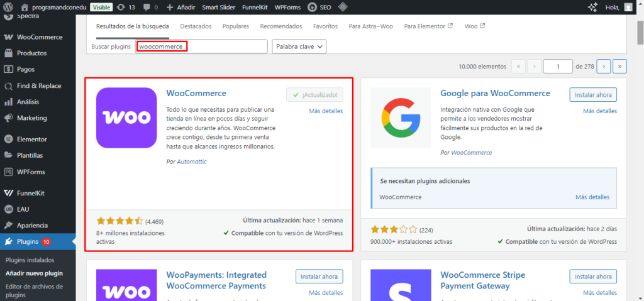
Task: Open WooCommerce Stripe Payment Gateway title
Action: [x=483, y=280]
